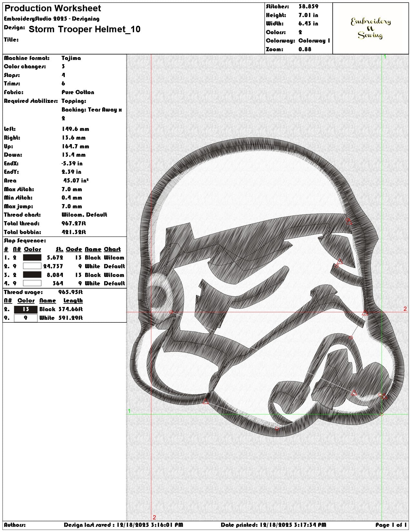Click the Max stitch value 7.0 mm
The height and width of the screenshot is (532, 411).
point(72,189)
